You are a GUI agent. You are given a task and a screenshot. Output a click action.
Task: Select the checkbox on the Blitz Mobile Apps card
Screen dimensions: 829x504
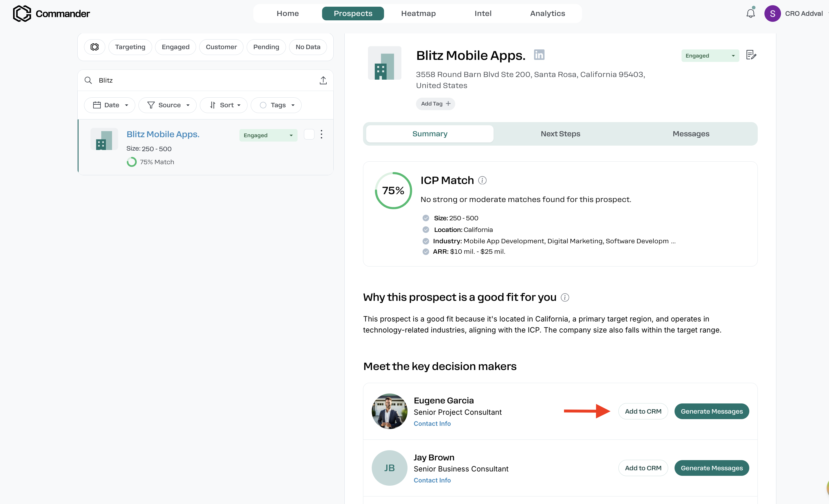point(309,134)
